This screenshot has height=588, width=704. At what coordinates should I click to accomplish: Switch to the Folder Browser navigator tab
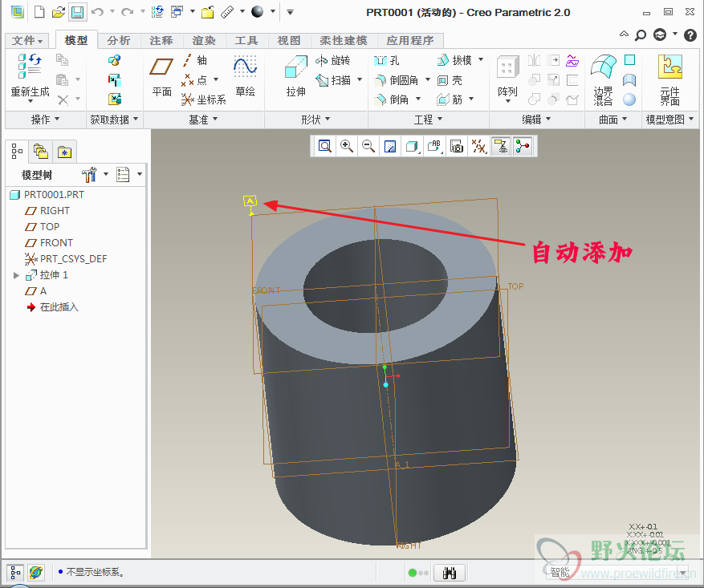pyautogui.click(x=41, y=152)
